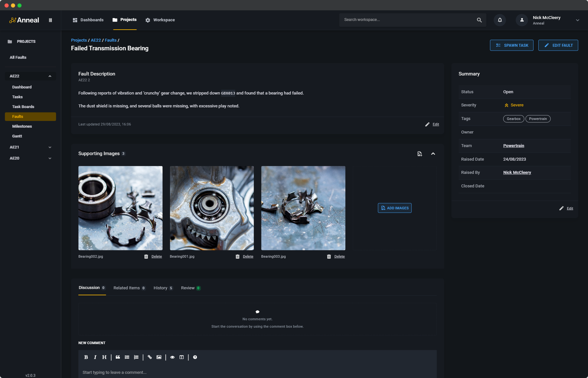The width and height of the screenshot is (588, 378).
Task: Open Task Boards in the sidebar
Action: tap(23, 107)
